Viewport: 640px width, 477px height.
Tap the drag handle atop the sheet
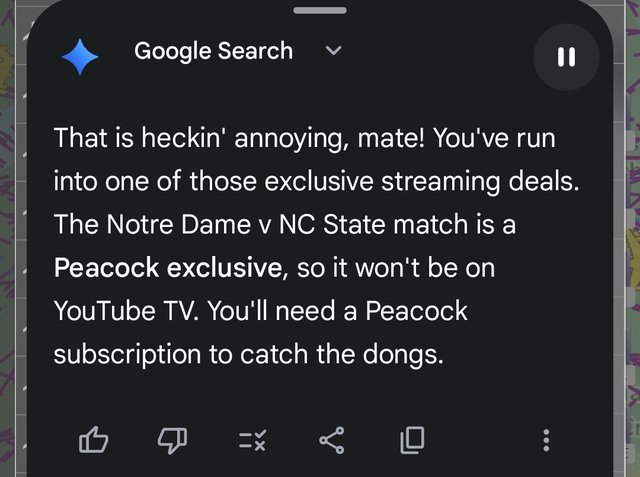pos(320,10)
